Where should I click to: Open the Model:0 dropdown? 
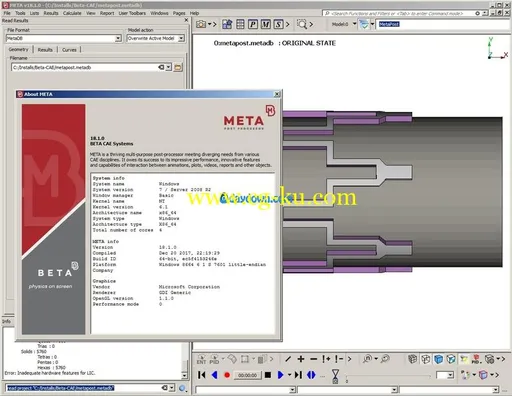[x=354, y=24]
